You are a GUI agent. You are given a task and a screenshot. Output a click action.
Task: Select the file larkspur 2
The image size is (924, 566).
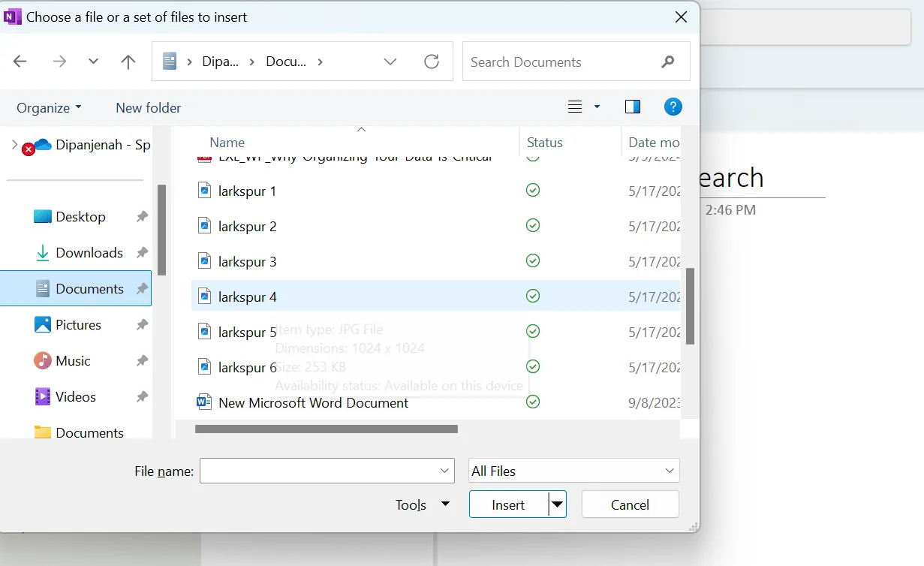click(435, 226)
